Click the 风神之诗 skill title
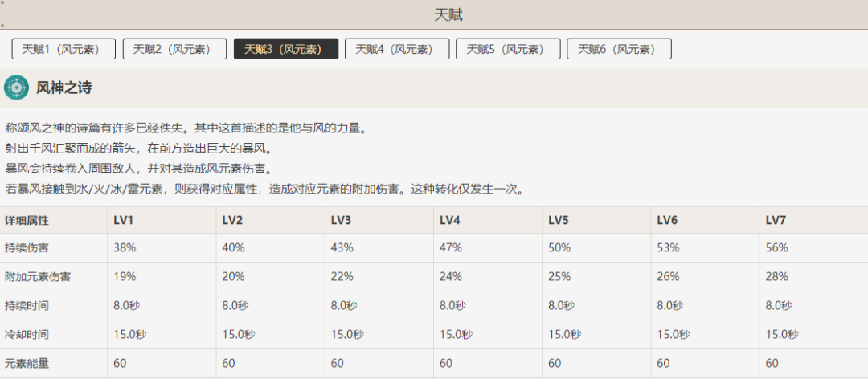Screen dimensions: 868x379 click(63, 88)
